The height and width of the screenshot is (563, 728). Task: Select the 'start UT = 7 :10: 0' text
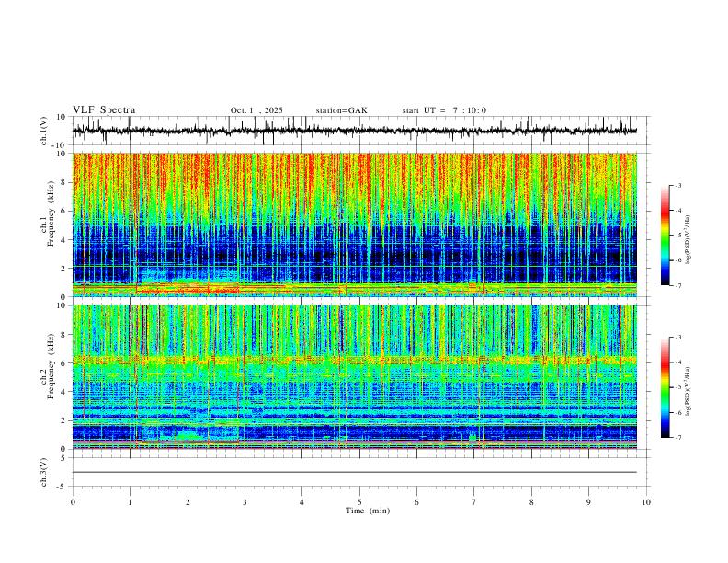(444, 110)
